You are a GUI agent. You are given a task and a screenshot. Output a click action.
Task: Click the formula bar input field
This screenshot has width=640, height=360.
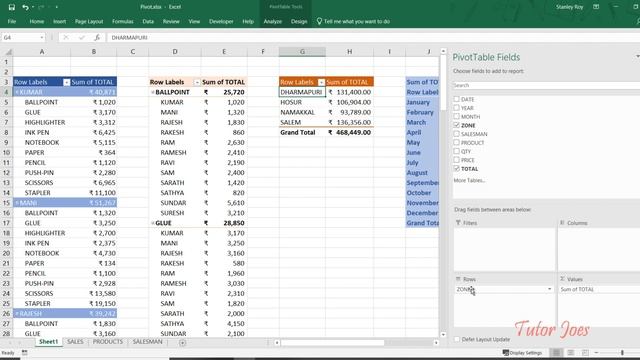point(373,38)
